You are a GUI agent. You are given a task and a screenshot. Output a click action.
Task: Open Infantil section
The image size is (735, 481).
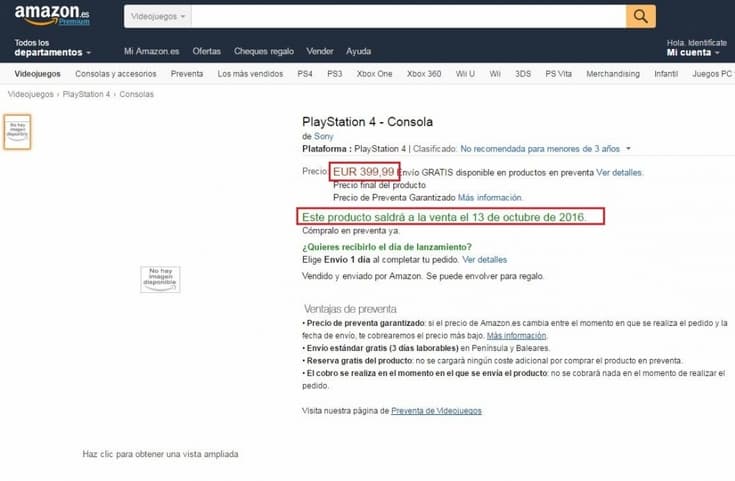tap(666, 74)
